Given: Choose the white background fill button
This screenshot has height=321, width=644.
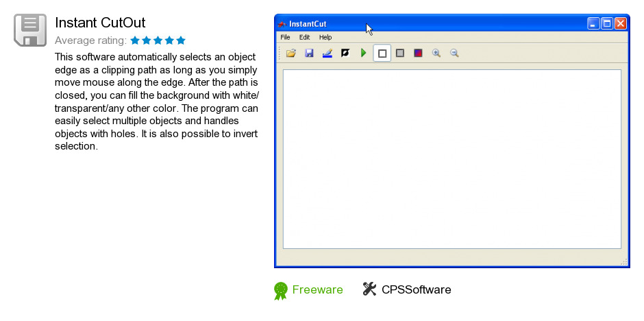Looking at the screenshot, I should tap(382, 53).
